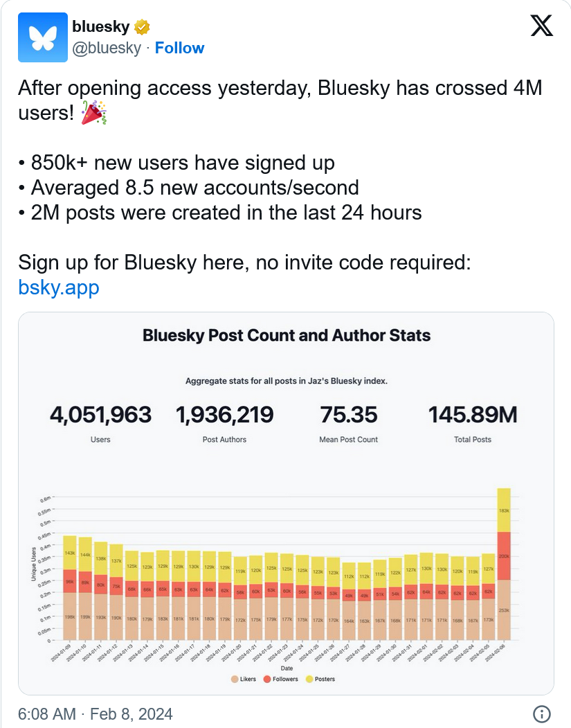The image size is (571, 728).
Task: Click the gold verified badge
Action: pos(142,27)
